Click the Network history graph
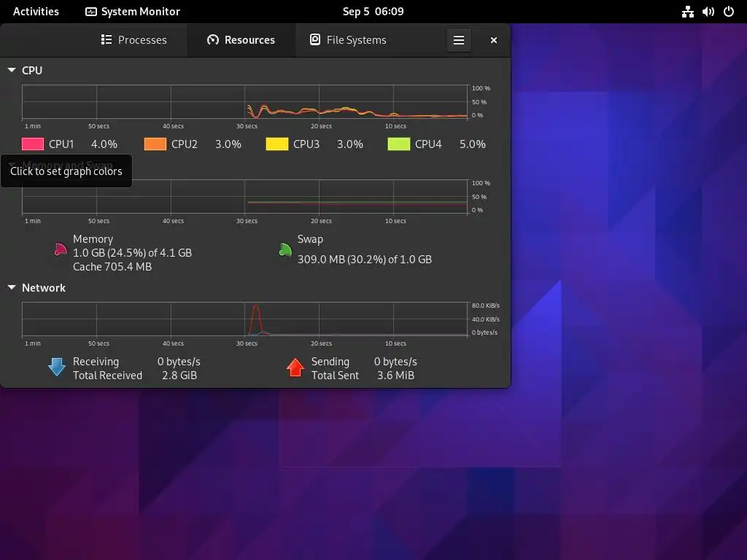 [x=245, y=319]
